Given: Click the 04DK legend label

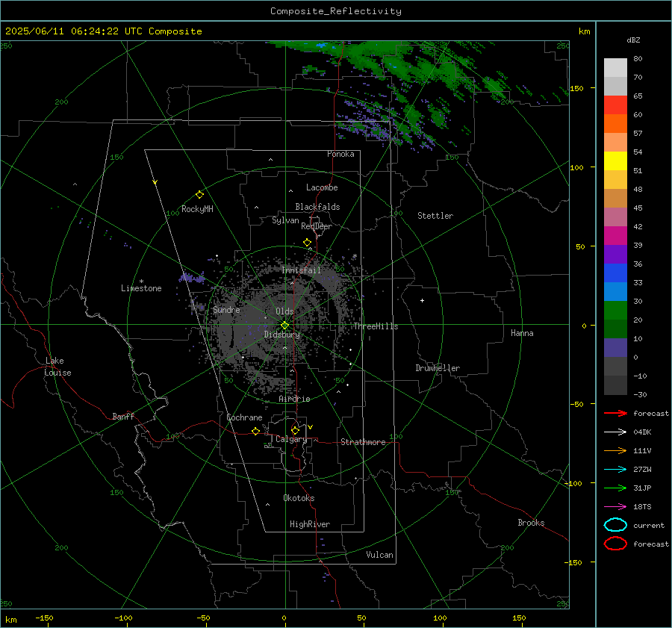Looking at the screenshot, I should point(642,432).
